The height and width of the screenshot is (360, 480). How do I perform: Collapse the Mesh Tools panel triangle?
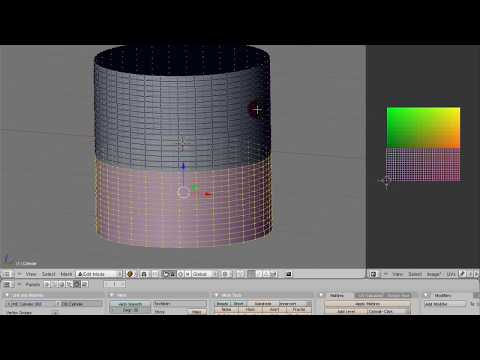[x=216, y=295]
